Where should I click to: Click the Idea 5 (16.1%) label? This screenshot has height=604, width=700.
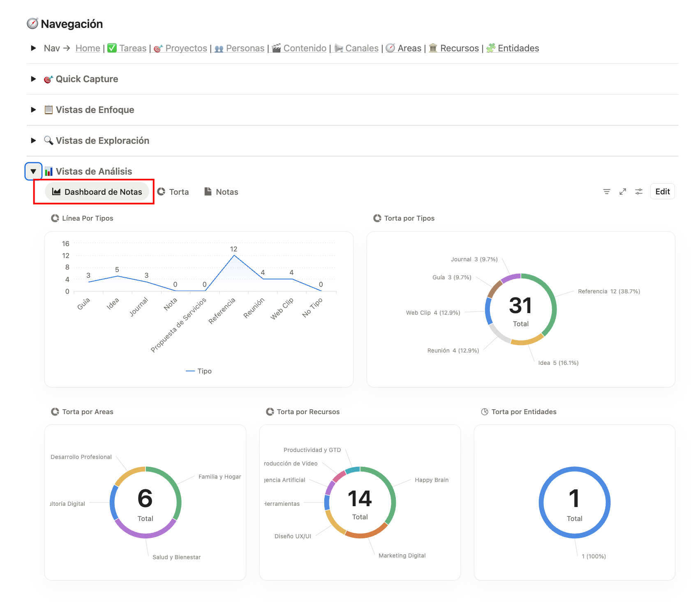click(x=558, y=363)
